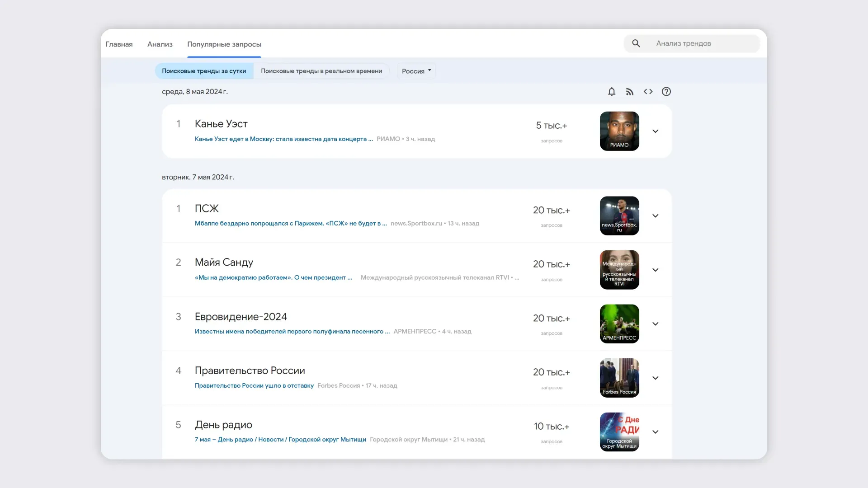Open the RSS feed icon
The width and height of the screenshot is (868, 488).
(x=630, y=92)
